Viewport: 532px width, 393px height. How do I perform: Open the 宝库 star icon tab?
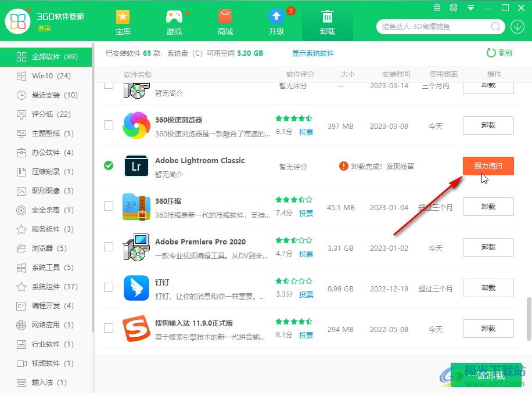[x=123, y=23]
